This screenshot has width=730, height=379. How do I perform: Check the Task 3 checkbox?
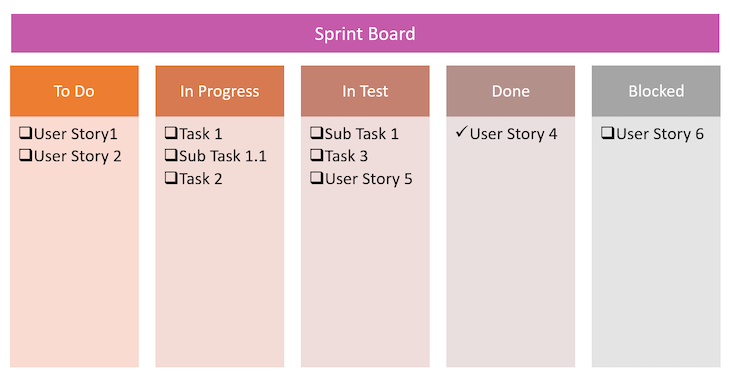tap(317, 155)
